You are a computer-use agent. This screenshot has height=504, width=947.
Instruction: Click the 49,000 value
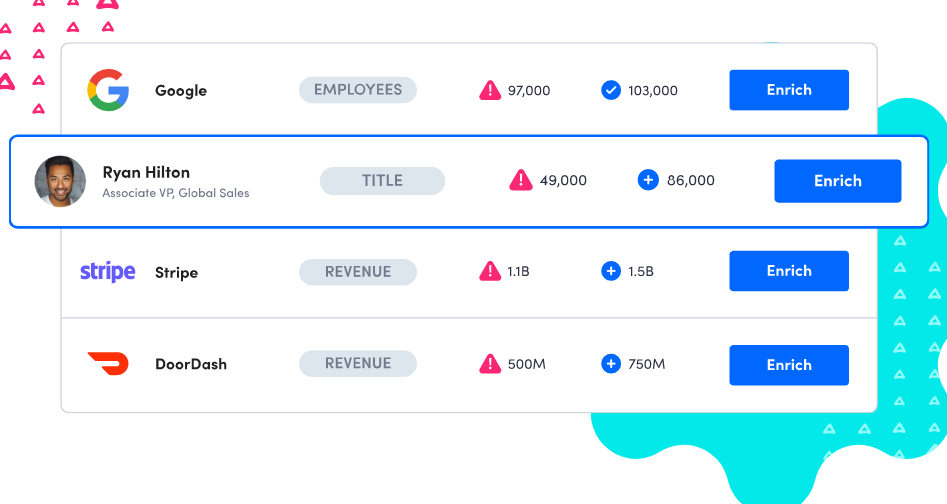[x=563, y=180]
